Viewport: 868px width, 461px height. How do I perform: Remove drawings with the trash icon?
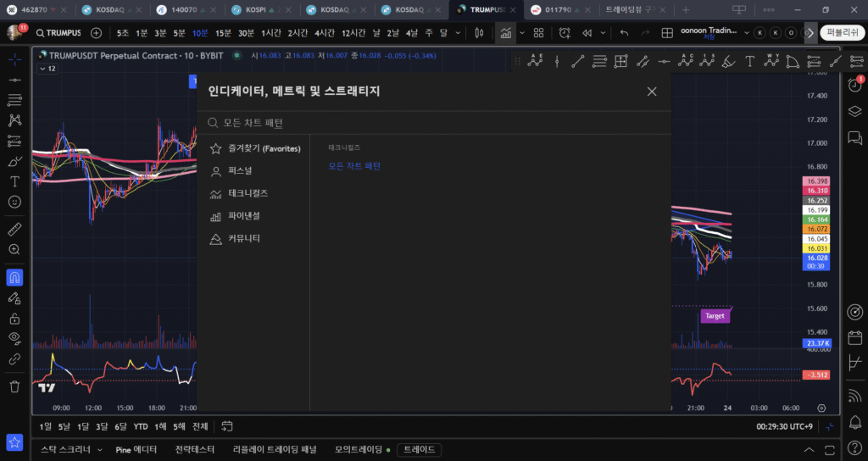[14, 386]
